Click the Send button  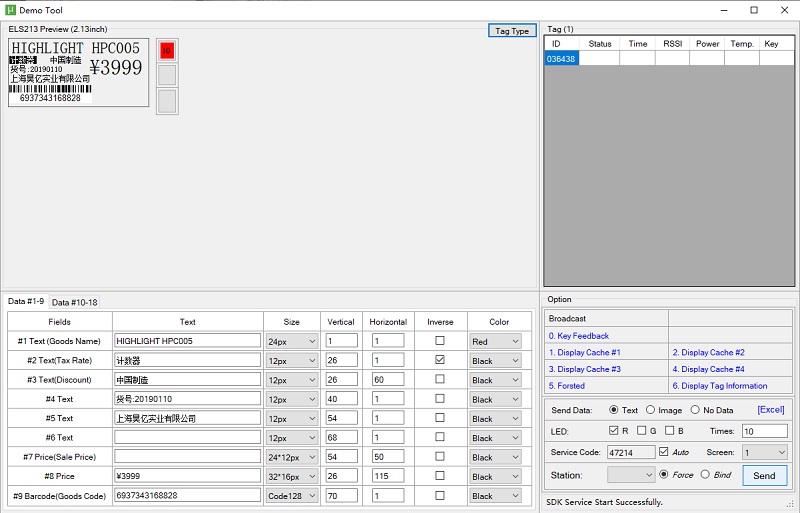click(x=764, y=476)
